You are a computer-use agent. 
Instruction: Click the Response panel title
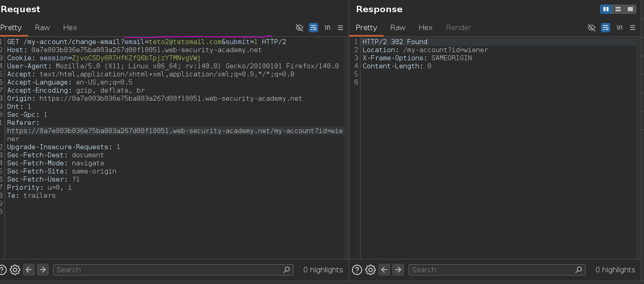point(379,9)
